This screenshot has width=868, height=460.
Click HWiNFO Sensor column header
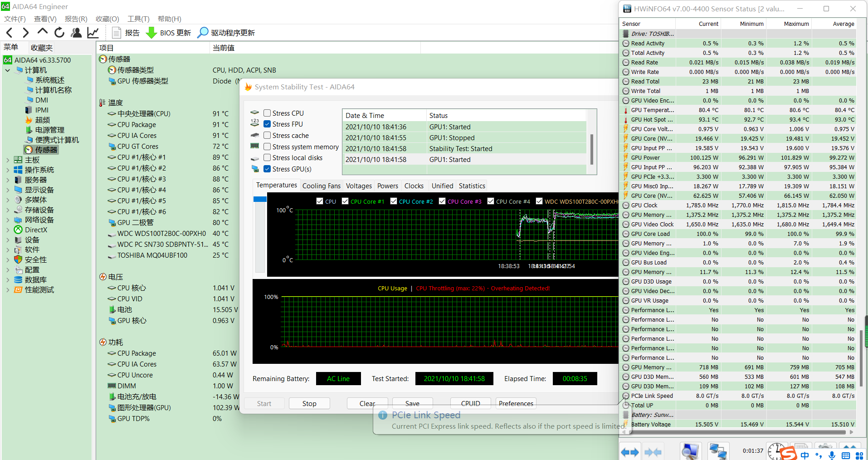(x=648, y=24)
